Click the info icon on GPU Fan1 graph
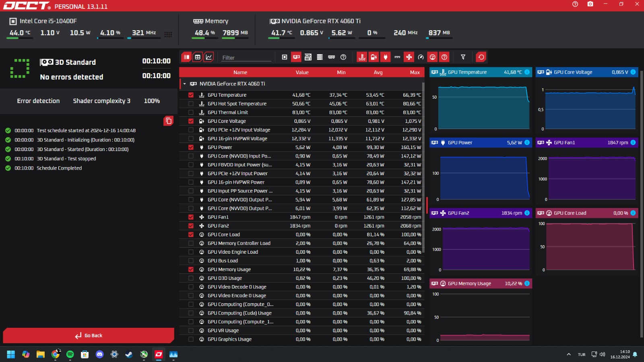 (633, 143)
